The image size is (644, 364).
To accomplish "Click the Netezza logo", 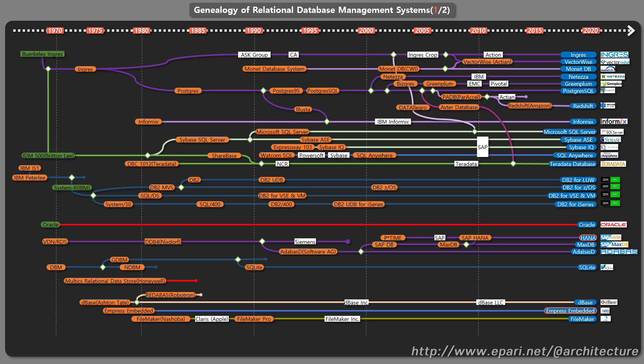I will tap(613, 77).
